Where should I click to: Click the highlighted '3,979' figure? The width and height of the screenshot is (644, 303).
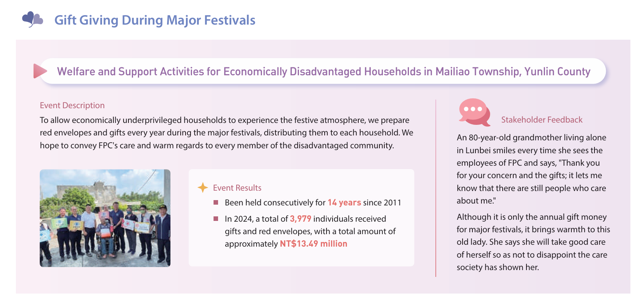pyautogui.click(x=300, y=219)
